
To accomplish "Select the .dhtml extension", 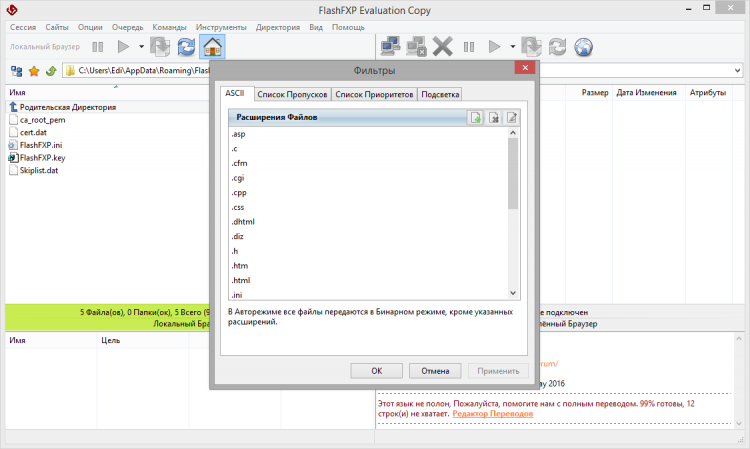I will pyautogui.click(x=243, y=222).
